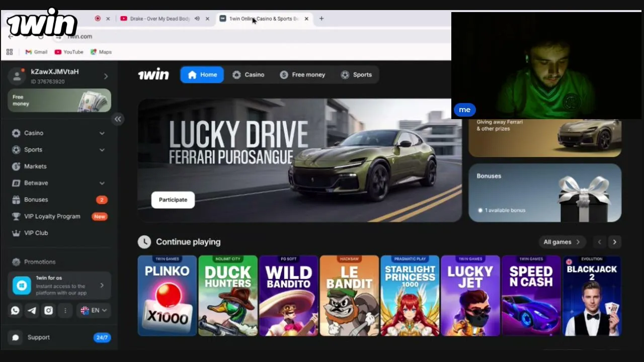Switch to Free money tab in top navigation
Viewport: 644px width, 362px height.
[302, 74]
